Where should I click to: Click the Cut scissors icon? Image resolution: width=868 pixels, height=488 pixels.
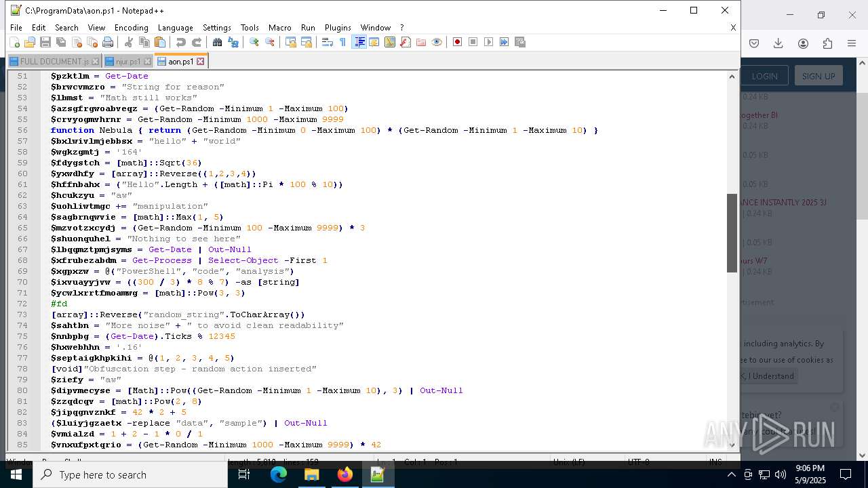pyautogui.click(x=128, y=42)
